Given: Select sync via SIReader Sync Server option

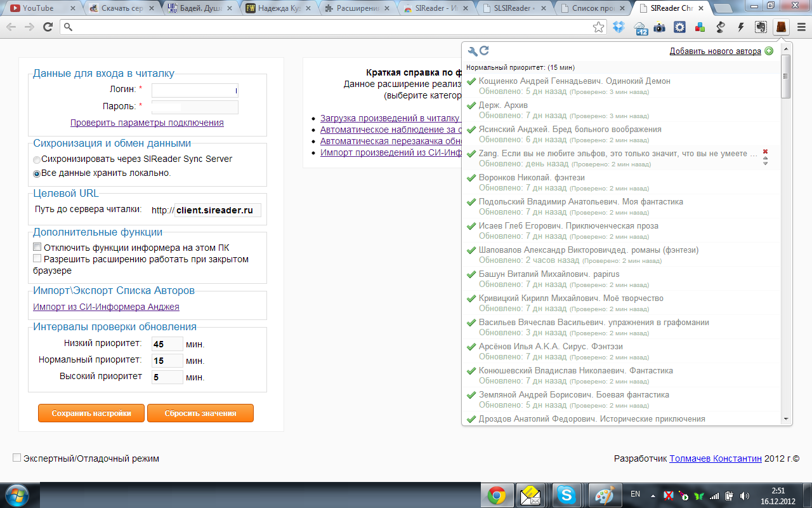Looking at the screenshot, I should tap(37, 159).
